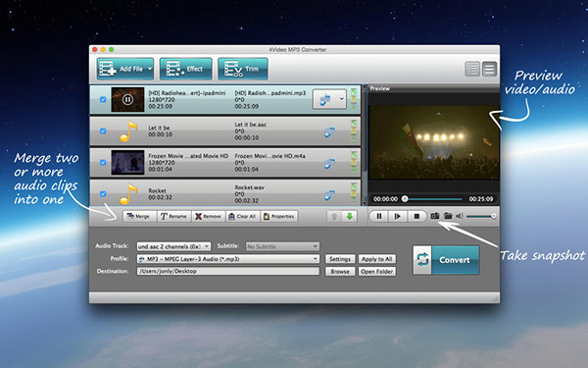The width and height of the screenshot is (588, 368).
Task: Click the Destination path field
Action: 228,271
